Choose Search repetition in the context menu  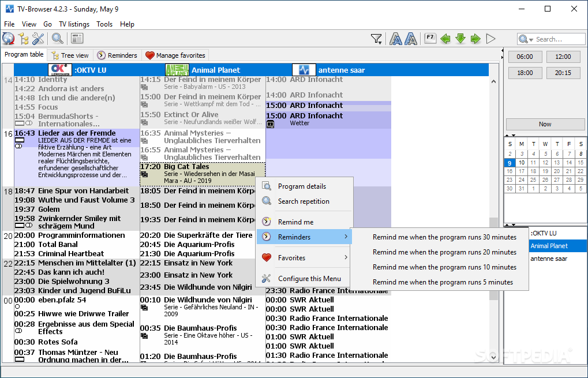point(304,201)
